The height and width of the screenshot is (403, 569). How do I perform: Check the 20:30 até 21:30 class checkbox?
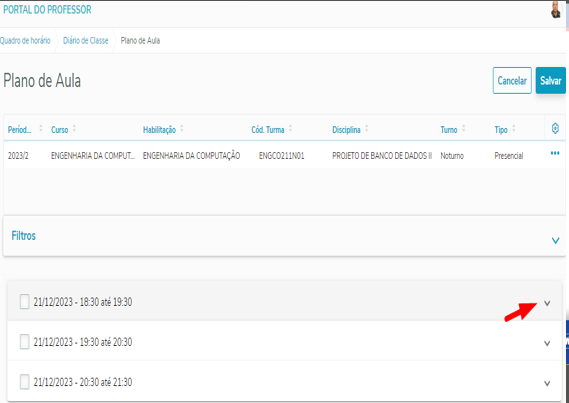(25, 382)
